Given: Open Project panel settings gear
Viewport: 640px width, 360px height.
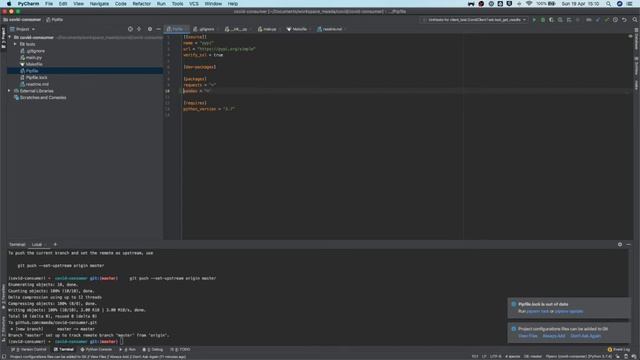Looking at the screenshot, I should coord(150,29).
